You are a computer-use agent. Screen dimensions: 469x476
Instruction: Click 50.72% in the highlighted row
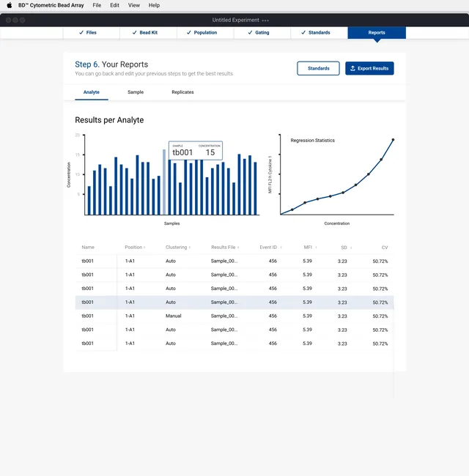pyautogui.click(x=380, y=302)
